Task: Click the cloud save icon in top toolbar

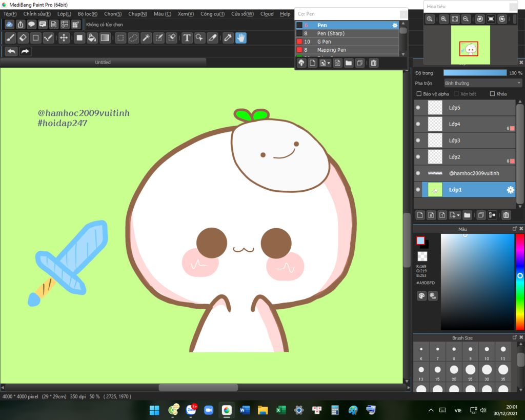Action: pyautogui.click(x=9, y=24)
